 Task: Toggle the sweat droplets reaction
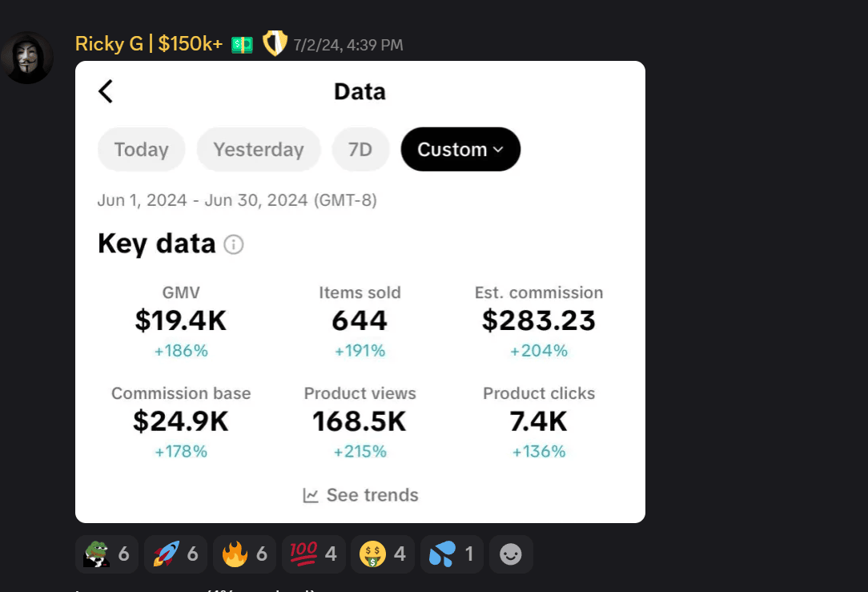pos(451,554)
